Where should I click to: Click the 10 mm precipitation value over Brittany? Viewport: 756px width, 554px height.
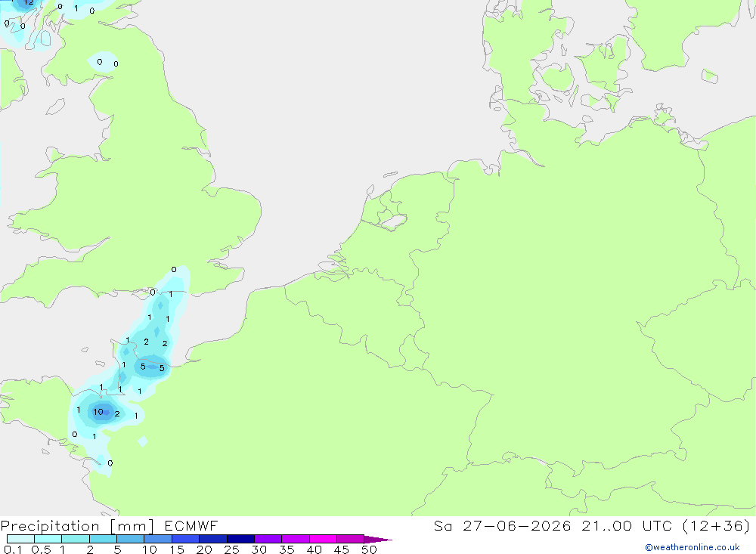coord(98,412)
